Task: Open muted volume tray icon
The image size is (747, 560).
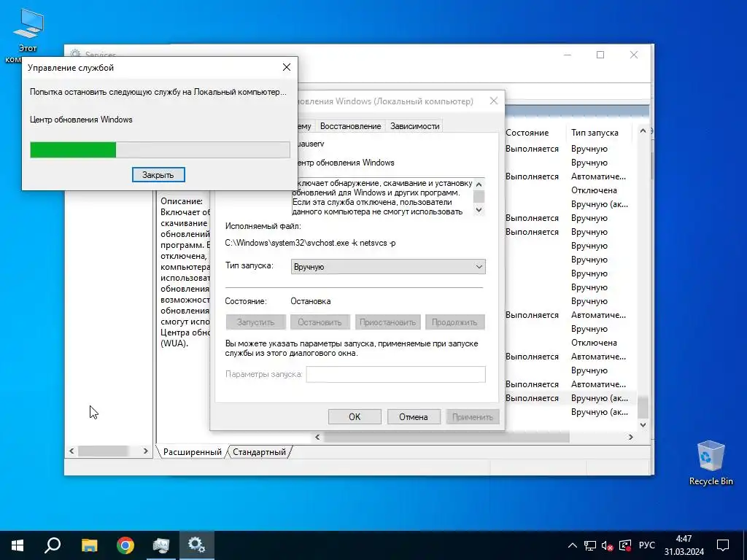Action: click(x=607, y=545)
